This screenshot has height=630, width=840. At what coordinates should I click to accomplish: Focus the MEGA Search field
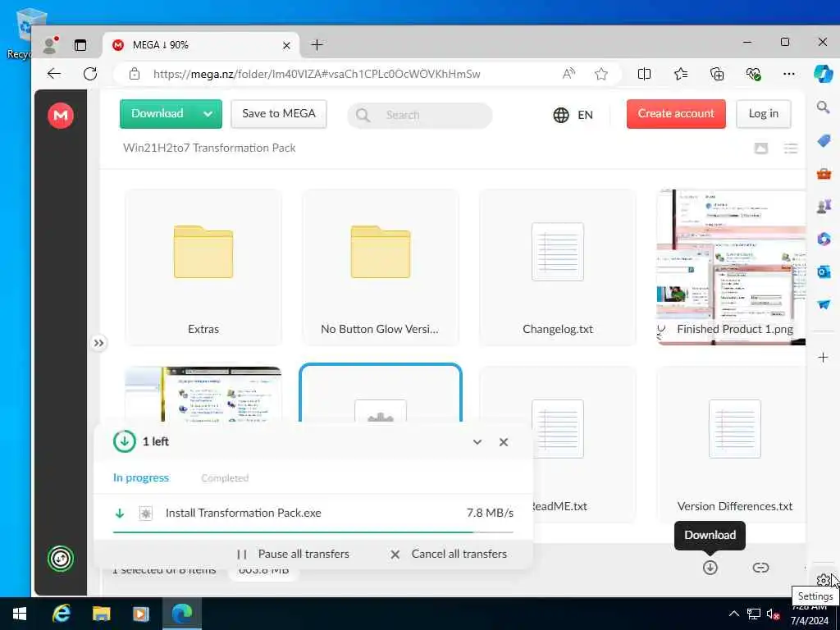pos(420,115)
